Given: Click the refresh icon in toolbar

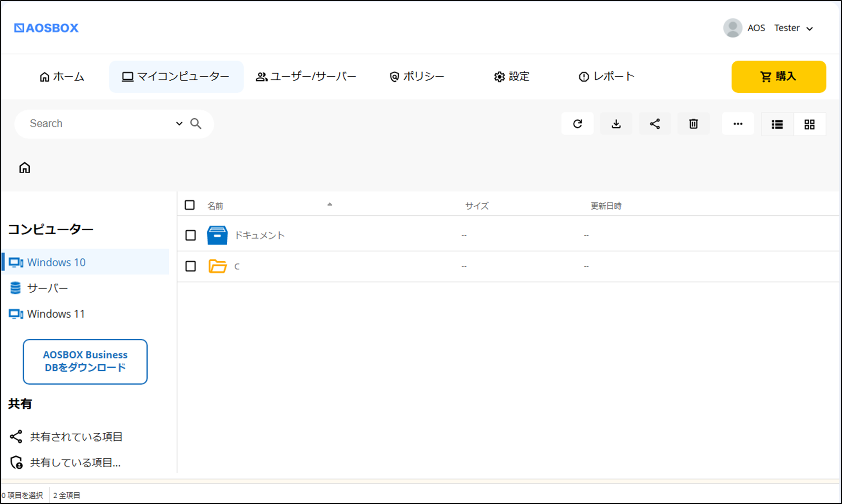Looking at the screenshot, I should (x=577, y=124).
